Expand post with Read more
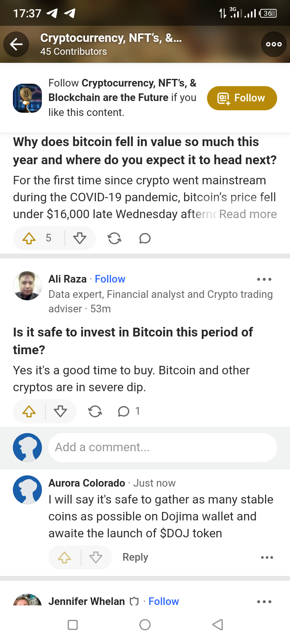 pyautogui.click(x=248, y=214)
